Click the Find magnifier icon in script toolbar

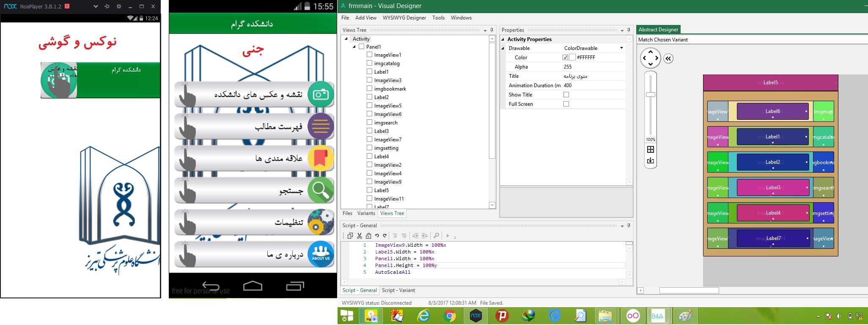tap(436, 235)
